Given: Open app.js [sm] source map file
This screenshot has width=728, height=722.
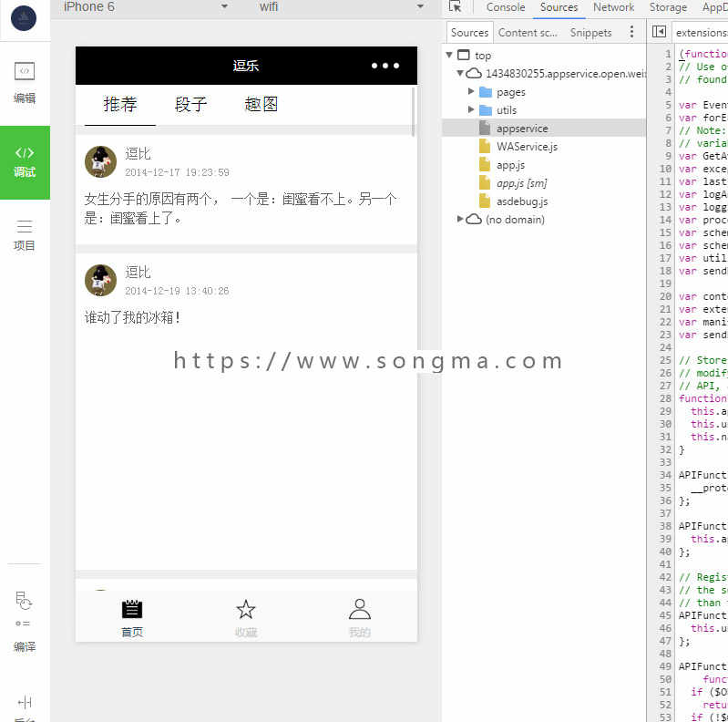Looking at the screenshot, I should pos(521,183).
